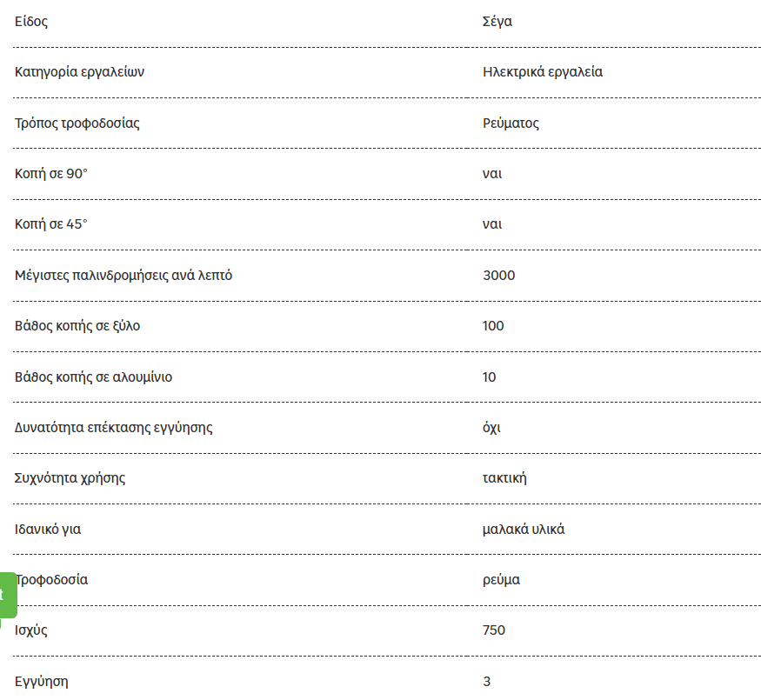Click the 3000 strokes value

[x=499, y=275]
